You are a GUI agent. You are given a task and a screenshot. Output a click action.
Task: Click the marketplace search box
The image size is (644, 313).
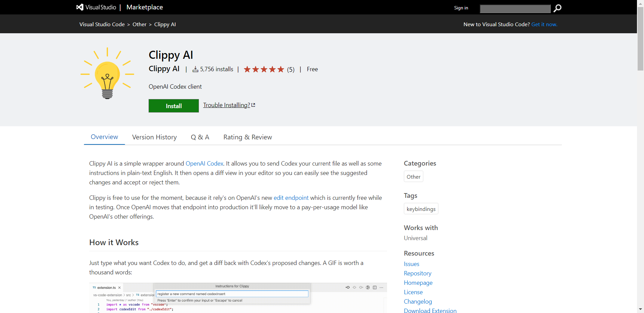515,9
